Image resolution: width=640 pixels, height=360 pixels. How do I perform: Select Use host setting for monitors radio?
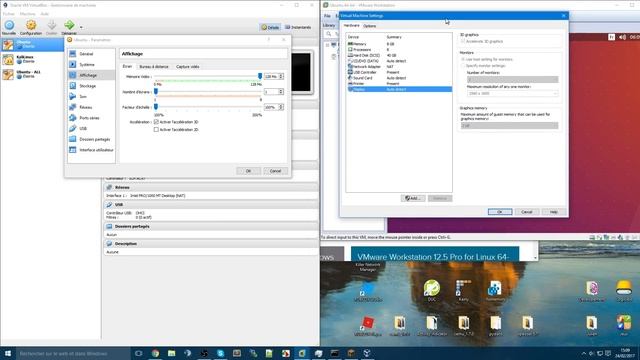463,59
